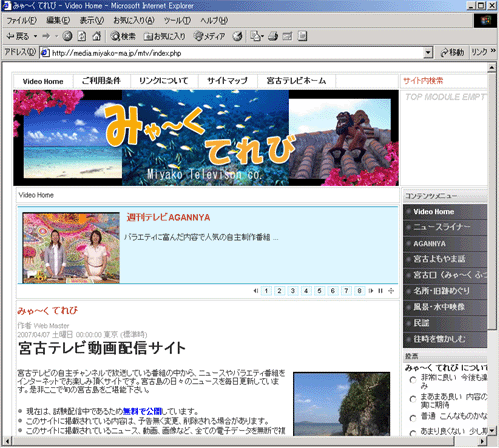
Task: Open the Favorites (お気に入り) toolbar button
Action: coord(164,36)
